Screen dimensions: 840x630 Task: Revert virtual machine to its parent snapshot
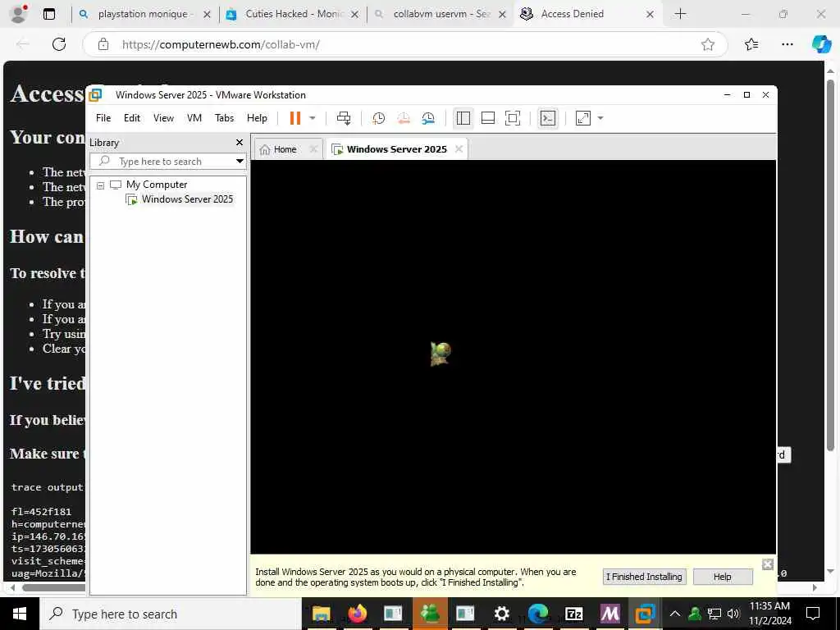coord(404,118)
